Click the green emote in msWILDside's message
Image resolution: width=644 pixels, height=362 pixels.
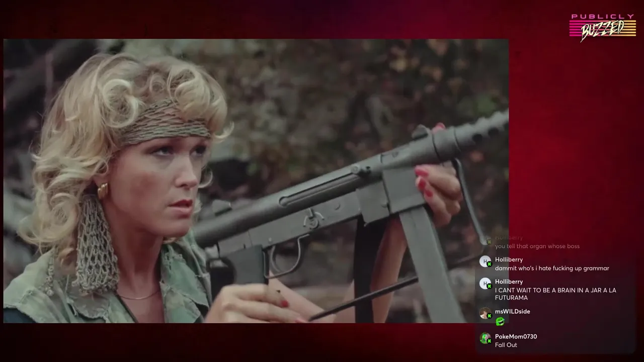[x=500, y=321]
